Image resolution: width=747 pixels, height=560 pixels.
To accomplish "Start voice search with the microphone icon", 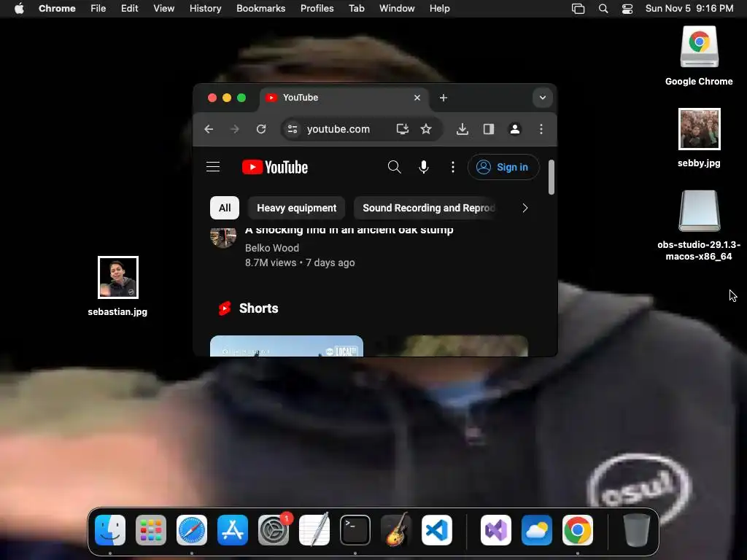I will click(x=424, y=167).
